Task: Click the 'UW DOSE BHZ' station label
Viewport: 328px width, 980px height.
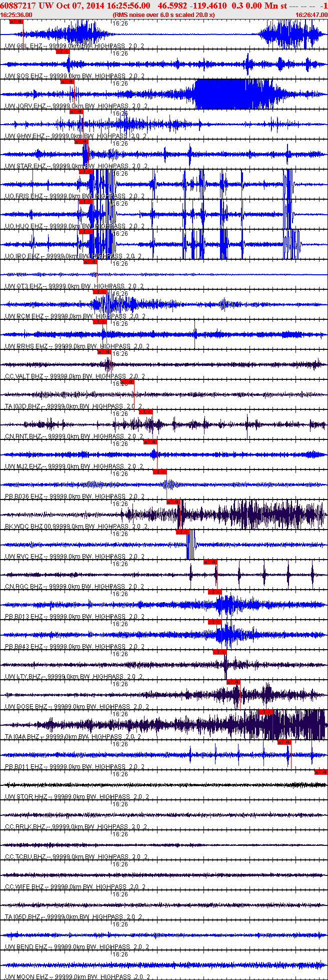Action: (26, 707)
